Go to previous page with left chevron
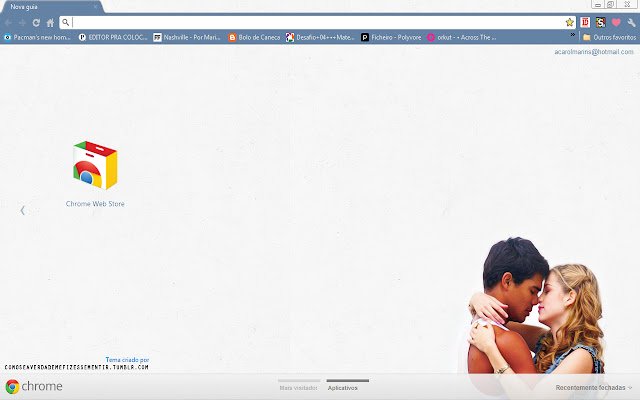Screen dimensions: 640x400 point(22,210)
